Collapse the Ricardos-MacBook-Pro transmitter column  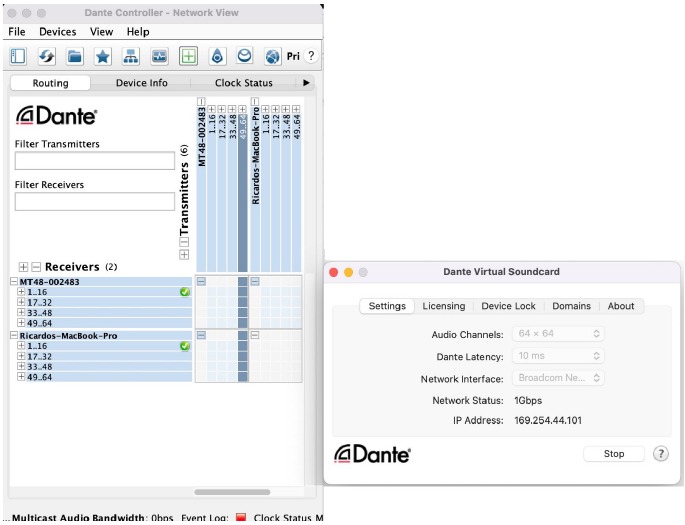[x=255, y=101]
